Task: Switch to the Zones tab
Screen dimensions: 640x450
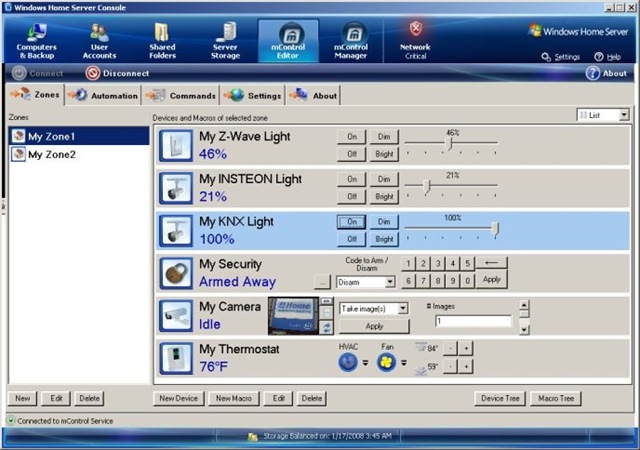Action: [x=36, y=95]
